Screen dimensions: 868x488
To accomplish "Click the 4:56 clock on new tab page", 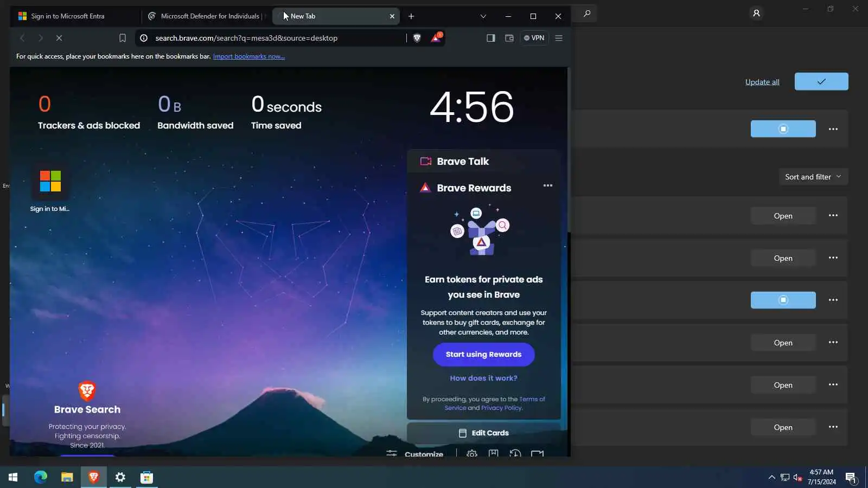I will tap(472, 106).
